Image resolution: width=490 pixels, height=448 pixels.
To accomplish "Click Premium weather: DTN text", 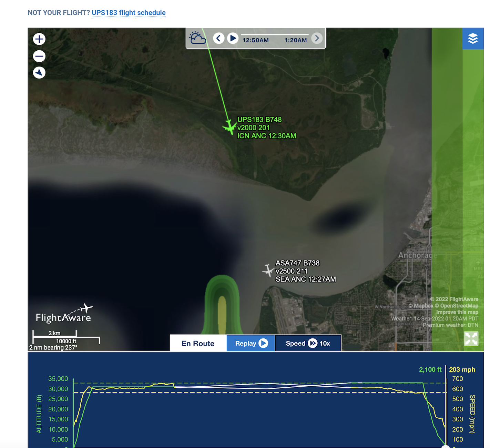I will coord(451,325).
